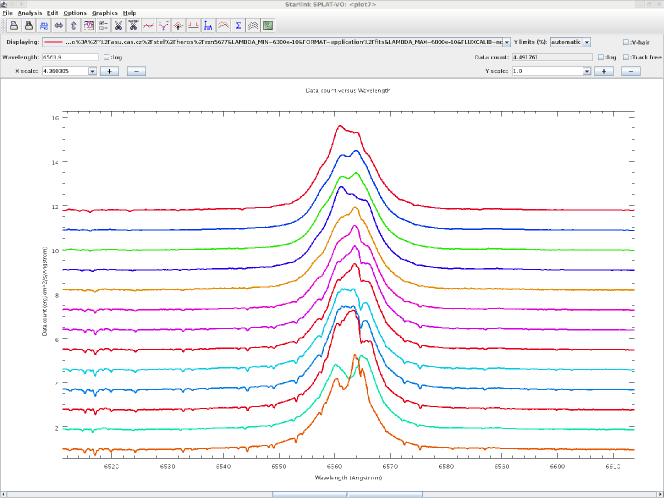Click the 'Wavelength (Angstrom)' axis label
The image size is (664, 498).
pyautogui.click(x=348, y=478)
